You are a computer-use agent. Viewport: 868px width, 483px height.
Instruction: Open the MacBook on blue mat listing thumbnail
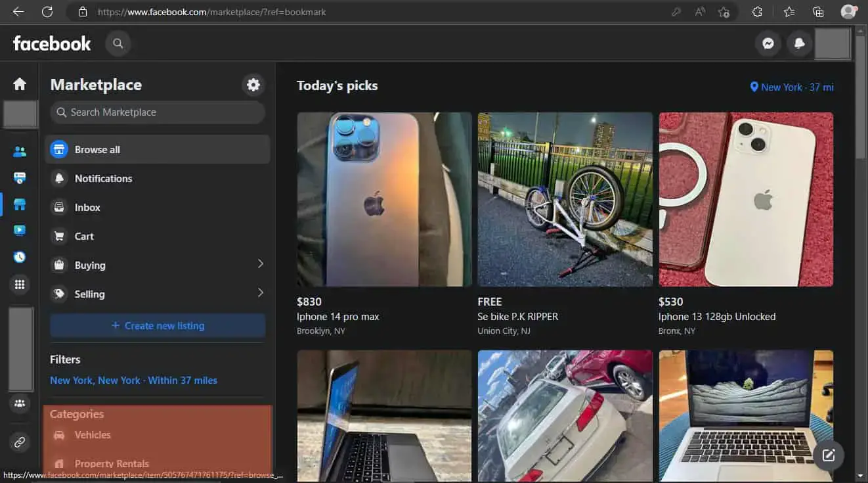pyautogui.click(x=746, y=416)
